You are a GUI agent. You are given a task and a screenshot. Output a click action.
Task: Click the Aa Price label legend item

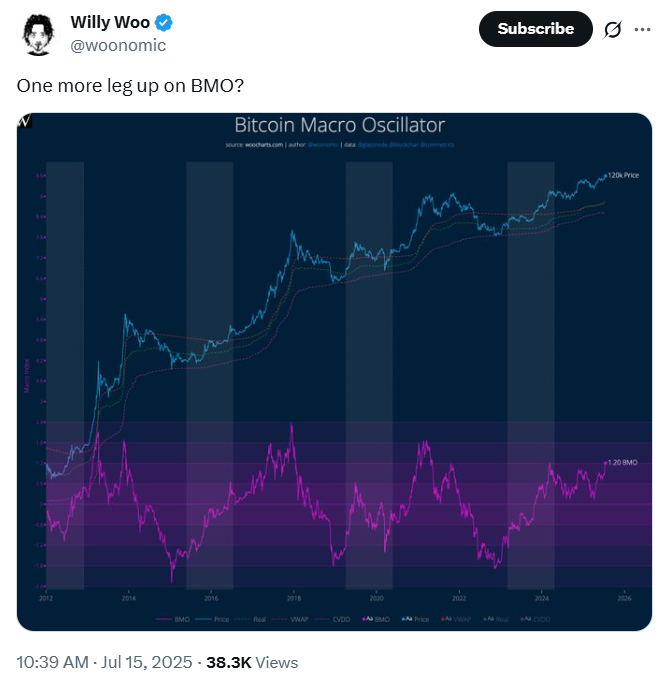(x=415, y=619)
